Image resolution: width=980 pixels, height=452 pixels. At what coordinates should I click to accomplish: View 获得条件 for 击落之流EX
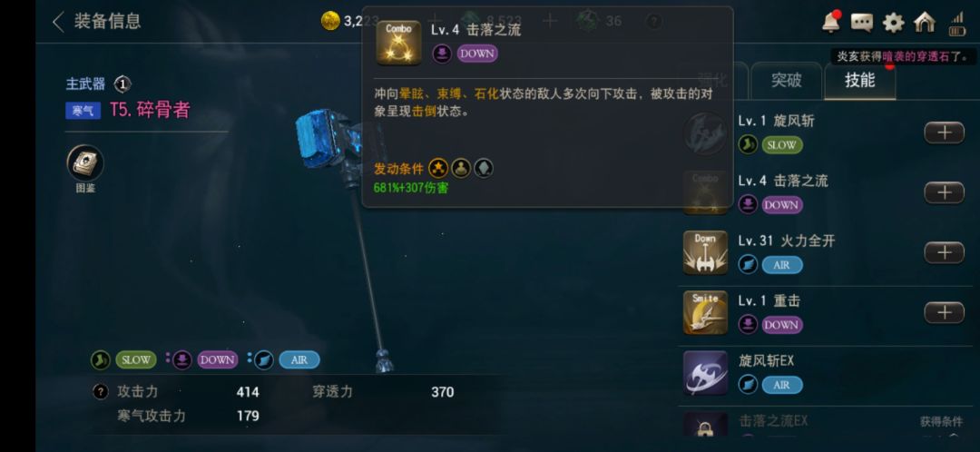[940, 421]
